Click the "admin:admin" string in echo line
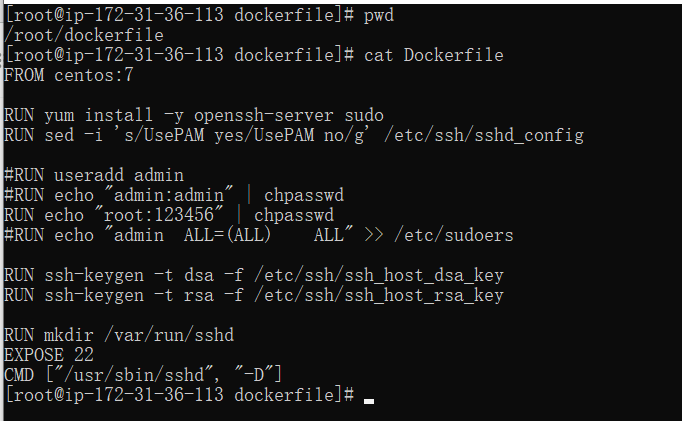 tap(169, 195)
